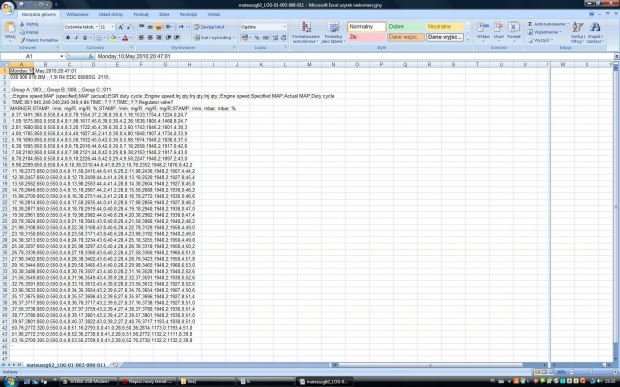The width and height of the screenshot is (620, 387).
Task: Align text to the right
Action: point(159,38)
